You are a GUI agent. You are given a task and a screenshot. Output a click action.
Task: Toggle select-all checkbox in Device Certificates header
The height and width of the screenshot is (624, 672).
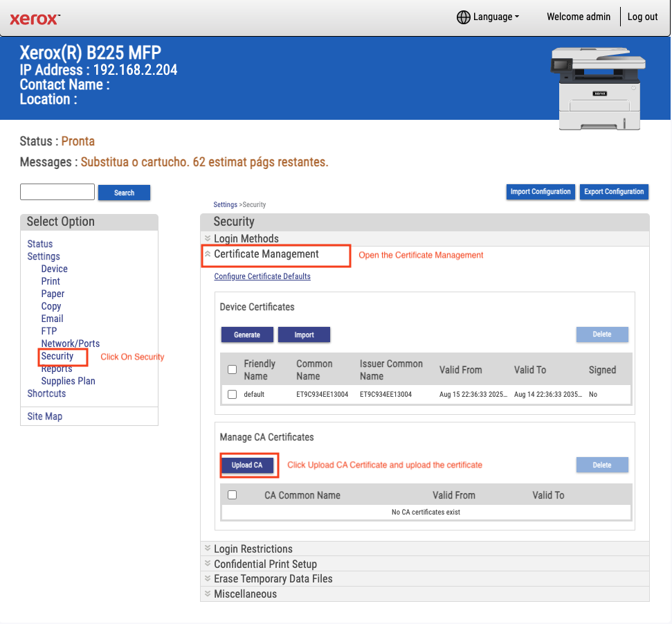tap(233, 370)
